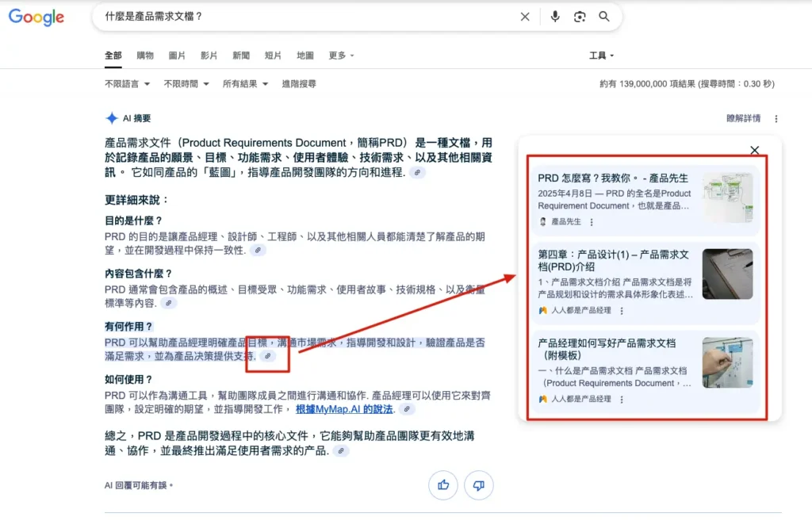The height and width of the screenshot is (521, 812).
Task: Switch to the 影片 tab
Action: click(209, 56)
